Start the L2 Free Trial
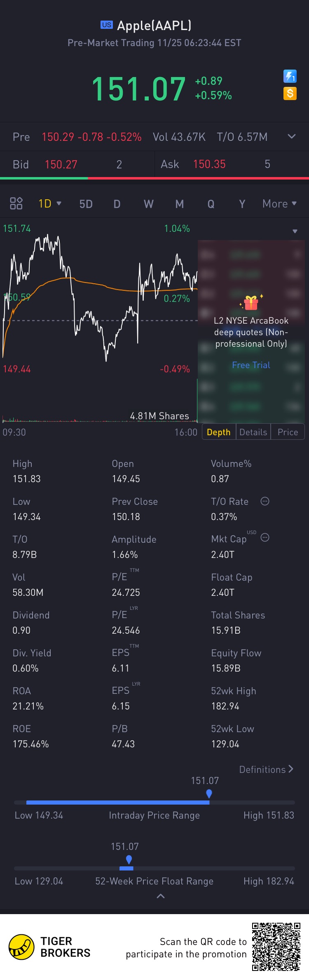Image resolution: width=309 pixels, height=980 pixels. (251, 365)
